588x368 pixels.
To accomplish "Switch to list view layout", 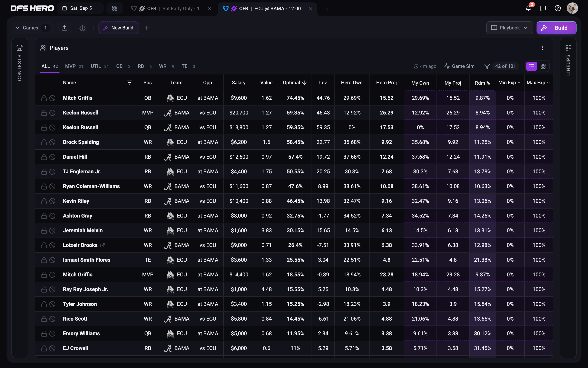I will coord(531,66).
